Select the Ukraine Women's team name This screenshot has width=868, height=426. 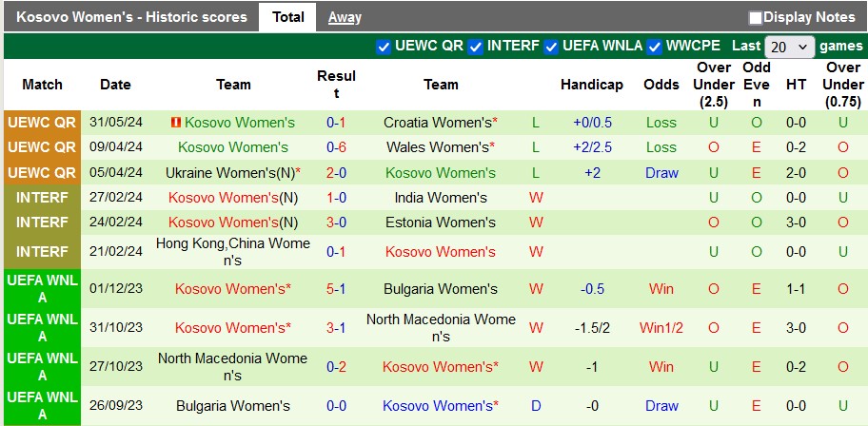point(230,173)
